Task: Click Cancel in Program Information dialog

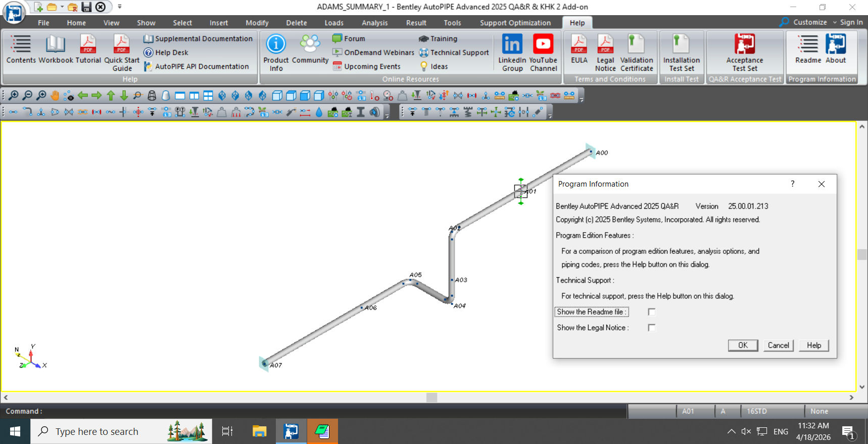Action: 778,345
